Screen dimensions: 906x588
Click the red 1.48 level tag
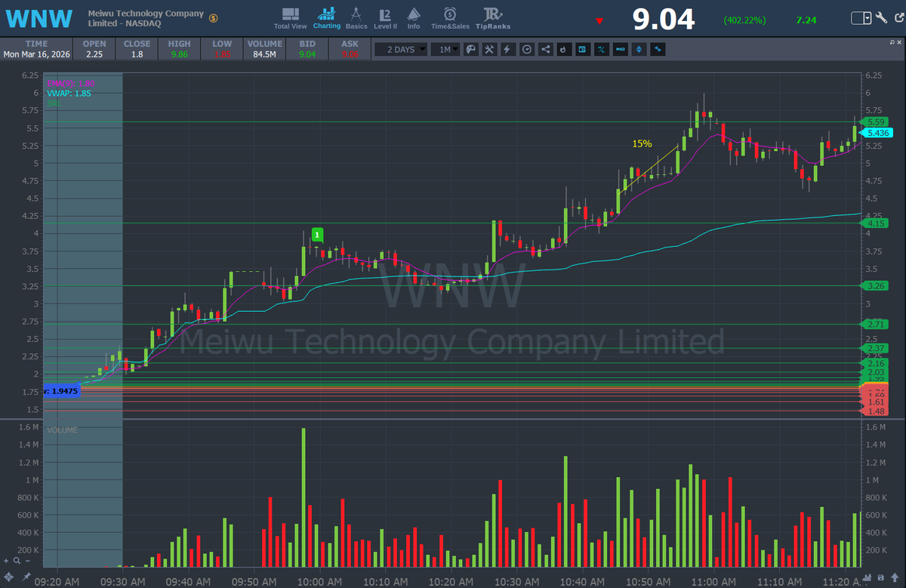click(875, 411)
